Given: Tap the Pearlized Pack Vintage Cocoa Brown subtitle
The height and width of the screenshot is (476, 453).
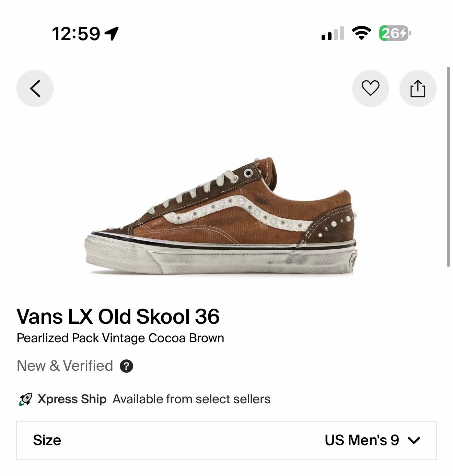Looking at the screenshot, I should tap(120, 338).
